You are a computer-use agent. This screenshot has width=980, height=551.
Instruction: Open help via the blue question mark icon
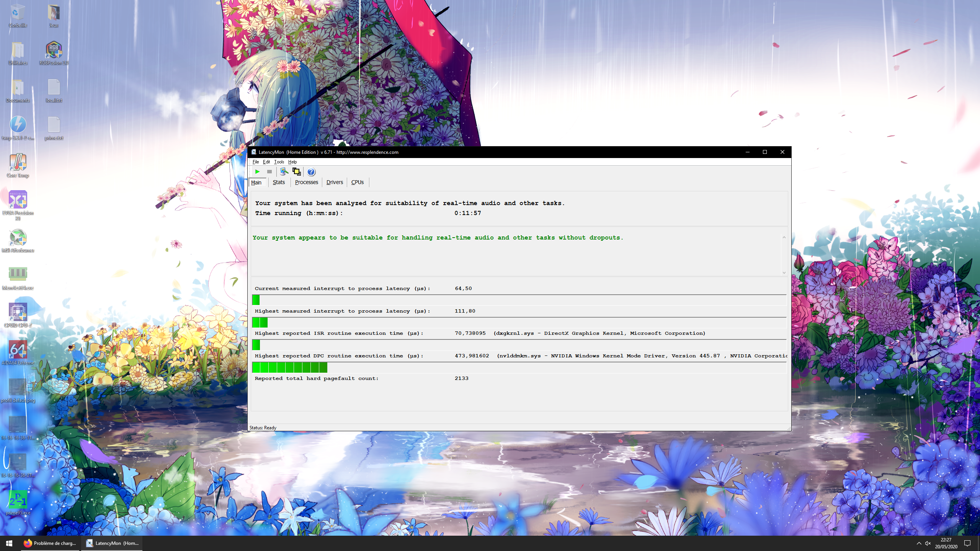point(311,172)
